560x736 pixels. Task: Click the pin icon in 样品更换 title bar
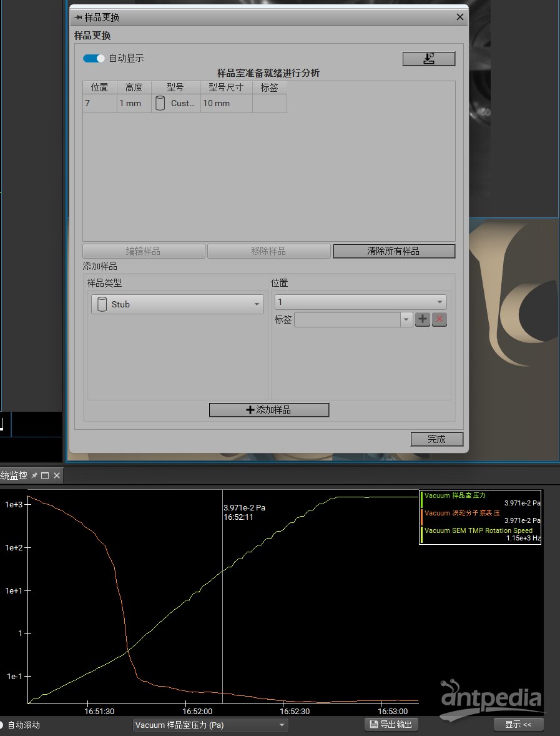coord(78,17)
